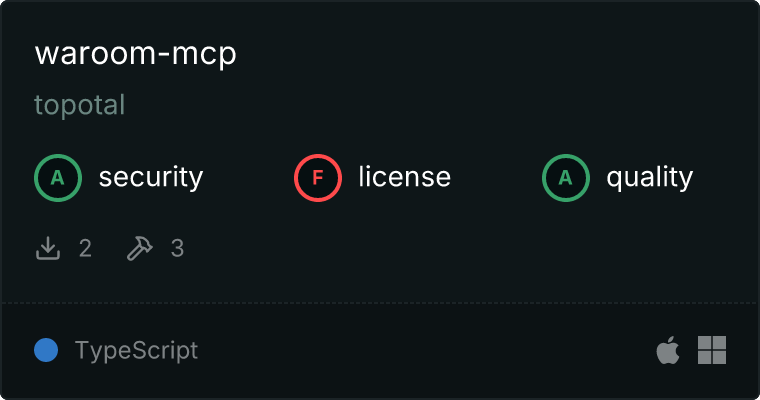Click the green quality grade A badge
Image resolution: width=760 pixels, height=400 pixels.
tap(566, 178)
